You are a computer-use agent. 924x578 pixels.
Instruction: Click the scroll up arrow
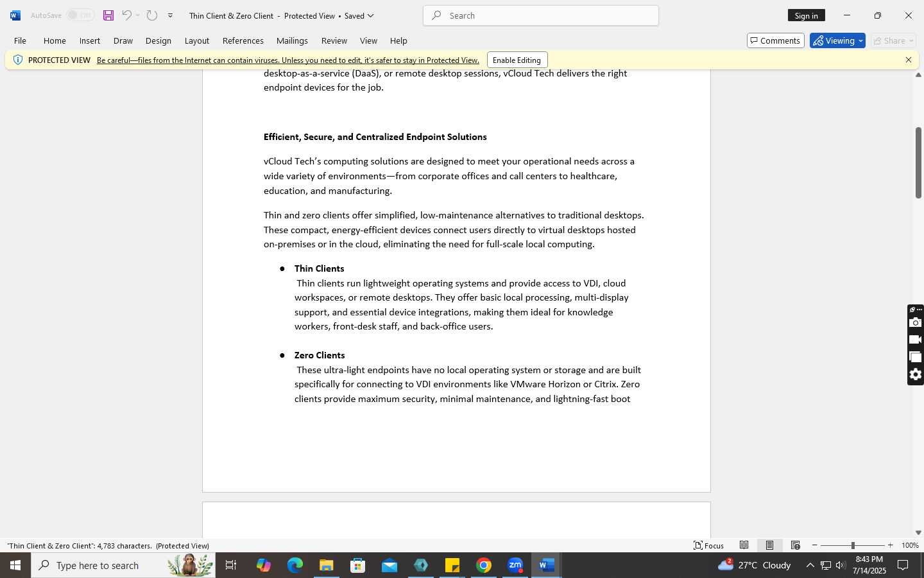(x=918, y=75)
